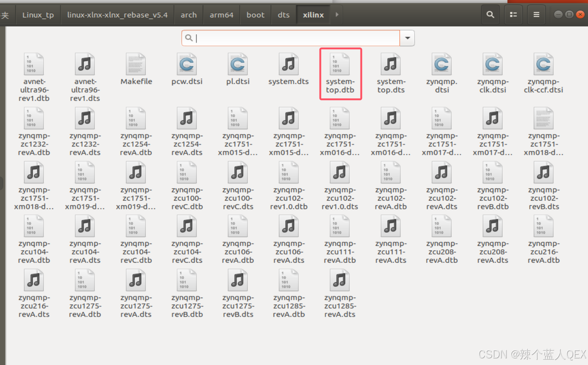Select zynqmp-clk.dtsi file icon

pos(493,64)
